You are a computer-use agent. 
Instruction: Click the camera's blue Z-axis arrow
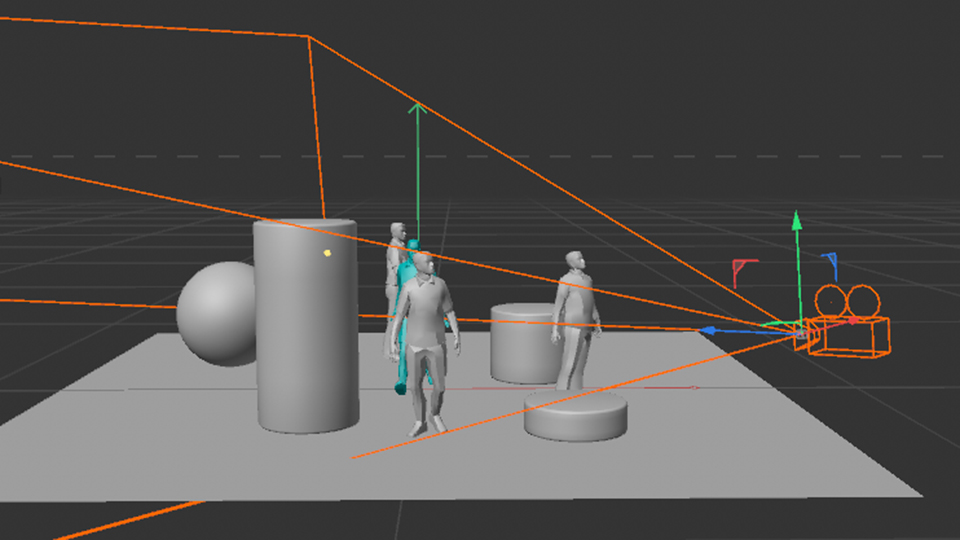708,329
